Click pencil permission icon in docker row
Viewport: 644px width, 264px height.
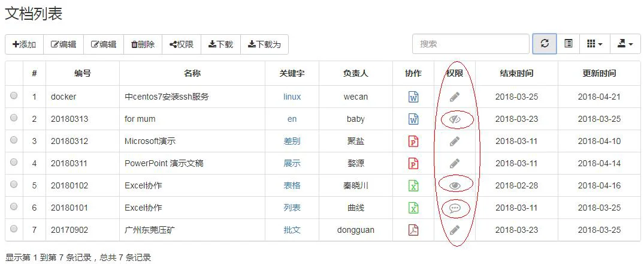coord(454,97)
